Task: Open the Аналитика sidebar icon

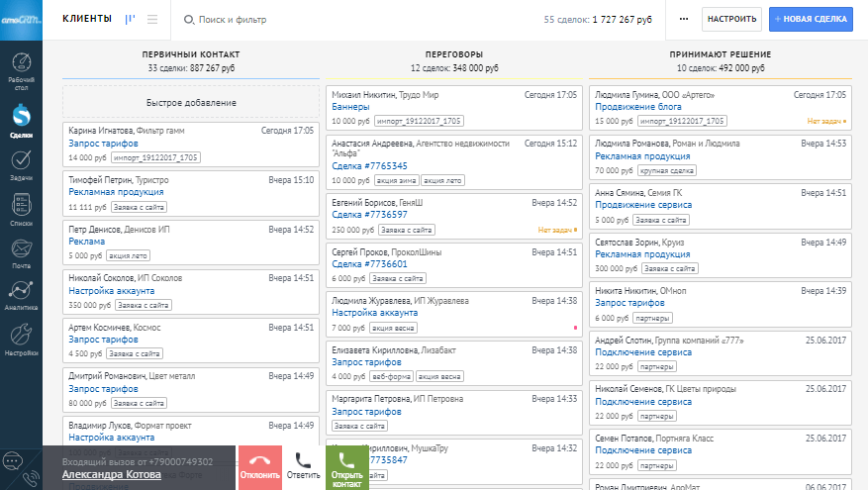Action: [x=21, y=294]
